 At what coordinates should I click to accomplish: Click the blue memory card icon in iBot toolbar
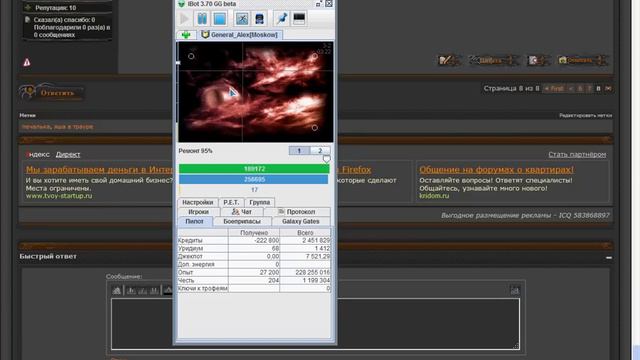pyautogui.click(x=259, y=19)
